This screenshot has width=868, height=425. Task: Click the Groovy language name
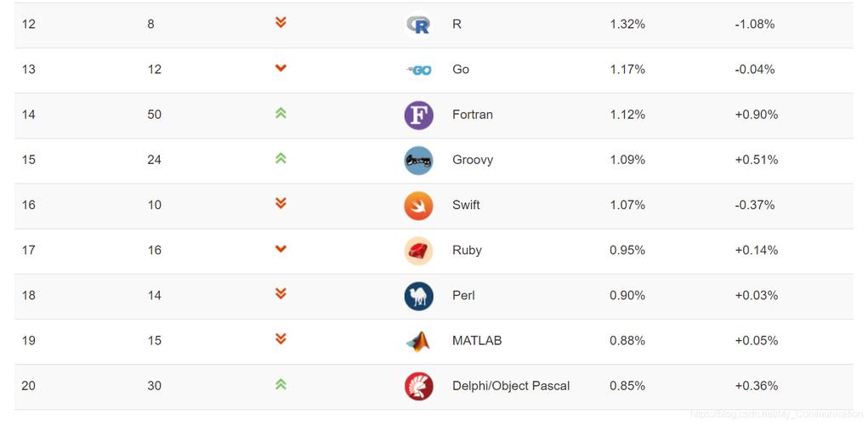coord(473,160)
